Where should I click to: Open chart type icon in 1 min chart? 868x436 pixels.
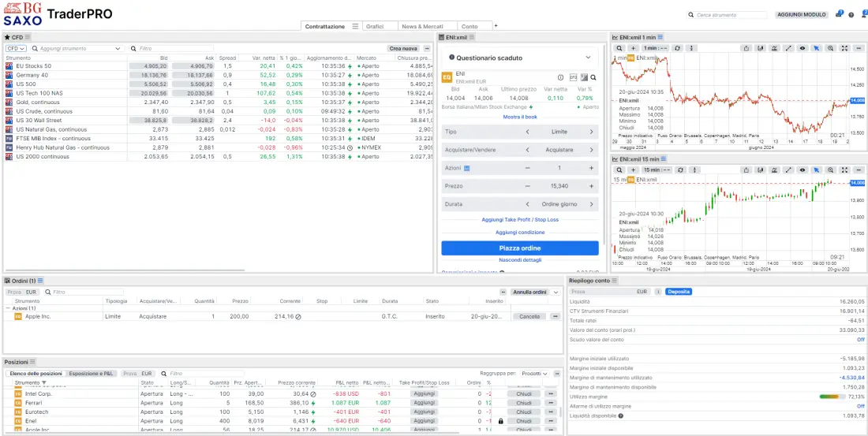(x=761, y=48)
